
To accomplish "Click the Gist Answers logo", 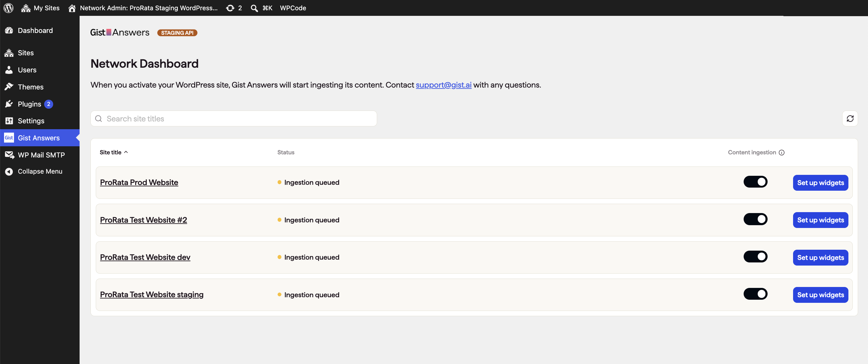I will pyautogui.click(x=120, y=32).
